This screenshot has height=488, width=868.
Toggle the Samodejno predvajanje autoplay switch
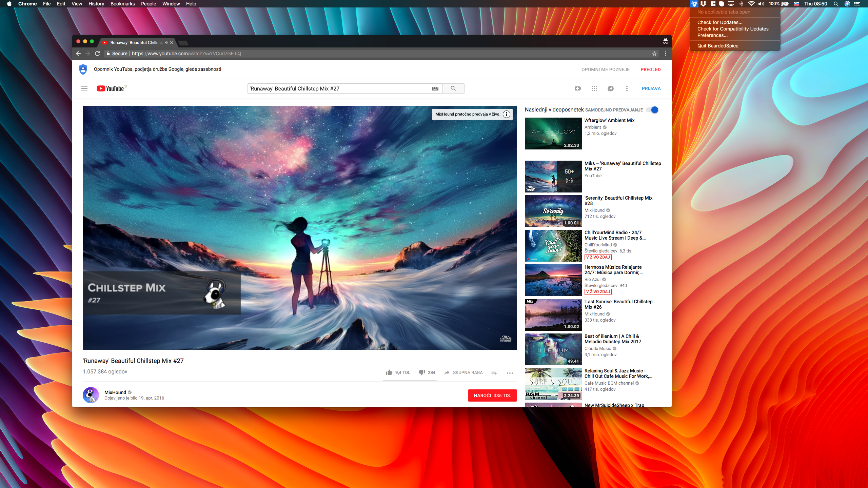652,110
